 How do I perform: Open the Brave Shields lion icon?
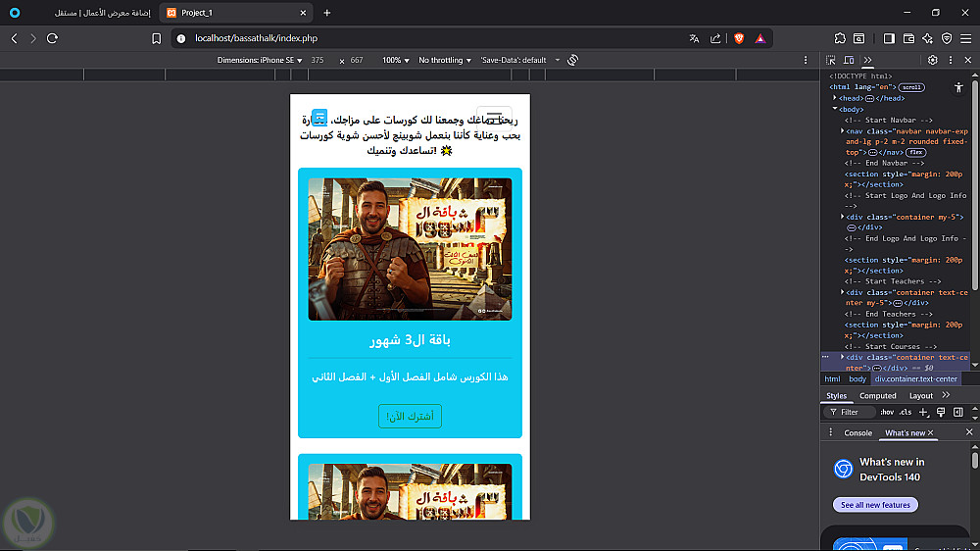coord(739,38)
